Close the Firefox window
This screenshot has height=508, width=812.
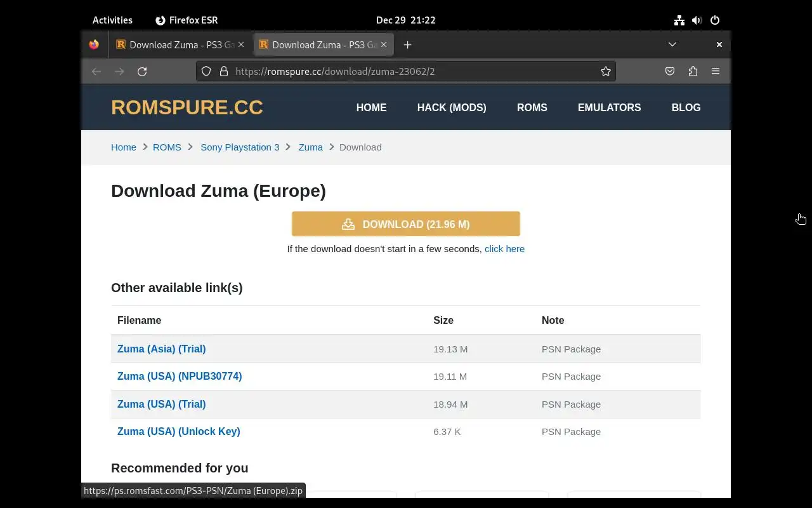pyautogui.click(x=719, y=44)
